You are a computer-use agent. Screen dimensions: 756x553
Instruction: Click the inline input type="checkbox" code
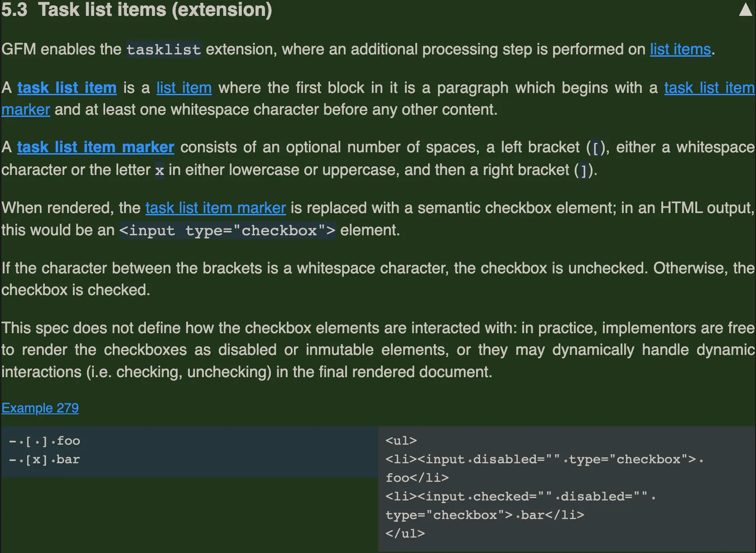(227, 231)
